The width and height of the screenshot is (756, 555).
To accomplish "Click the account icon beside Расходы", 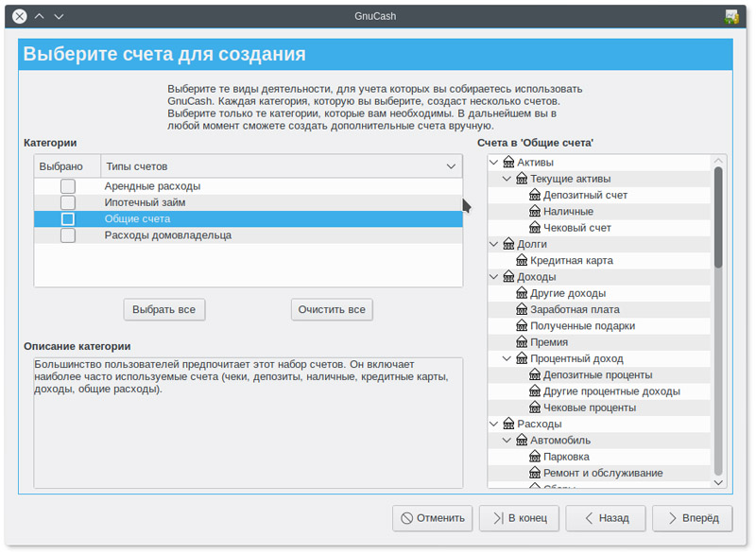I will click(x=508, y=424).
